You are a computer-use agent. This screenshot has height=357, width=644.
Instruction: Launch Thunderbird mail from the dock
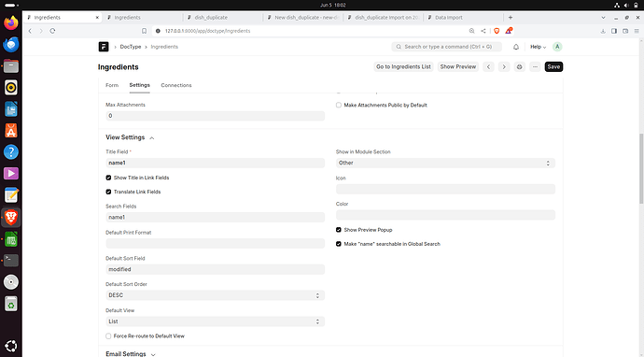coord(11,45)
